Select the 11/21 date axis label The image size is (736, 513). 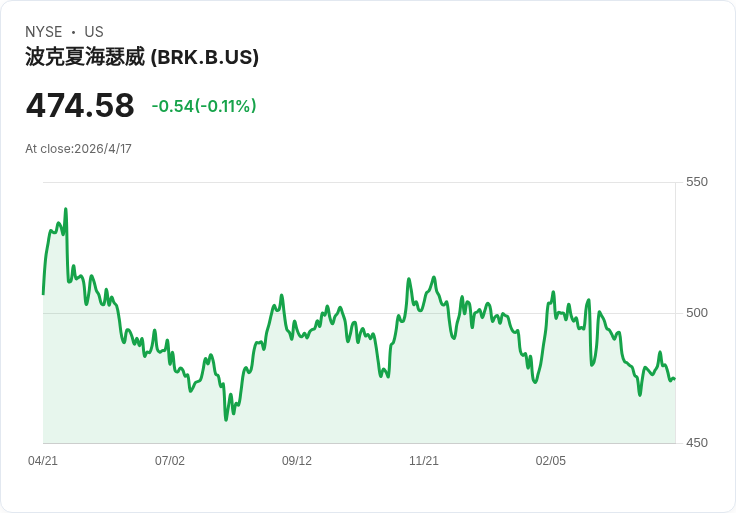click(x=424, y=460)
